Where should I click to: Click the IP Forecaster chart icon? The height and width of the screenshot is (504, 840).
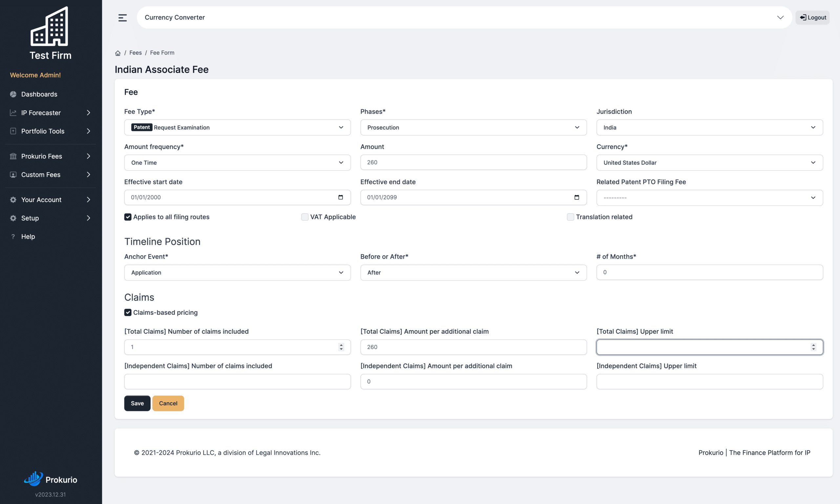[x=13, y=113]
